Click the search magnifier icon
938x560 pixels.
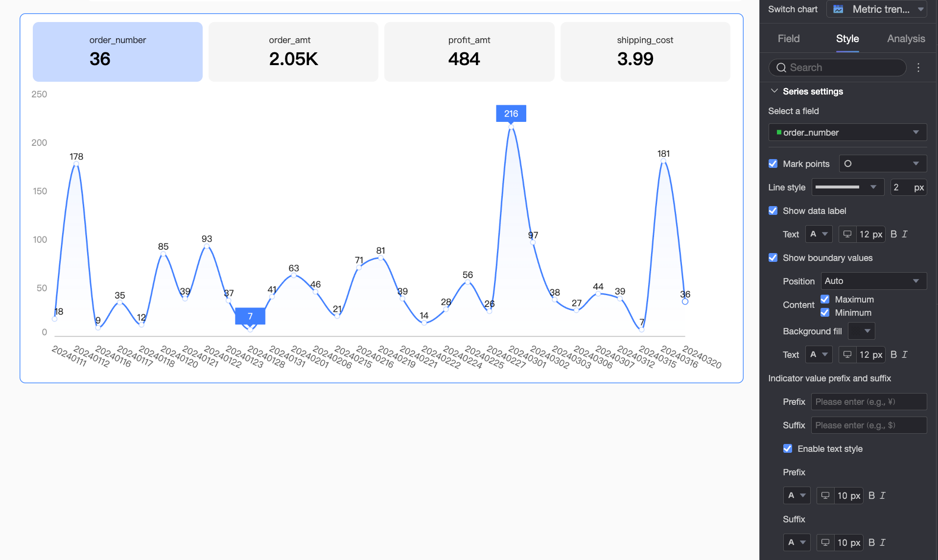pyautogui.click(x=781, y=68)
